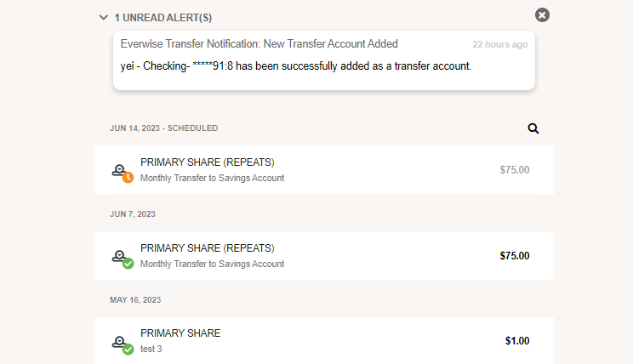Click scheduled transfer icon with orange clock
This screenshot has width=633, height=364.
coord(123,173)
